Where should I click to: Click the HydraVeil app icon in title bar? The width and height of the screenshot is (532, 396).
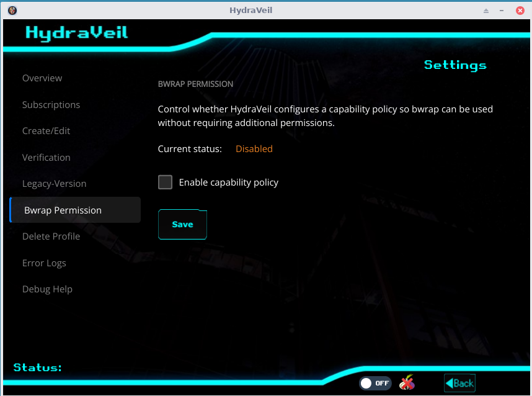[12, 11]
